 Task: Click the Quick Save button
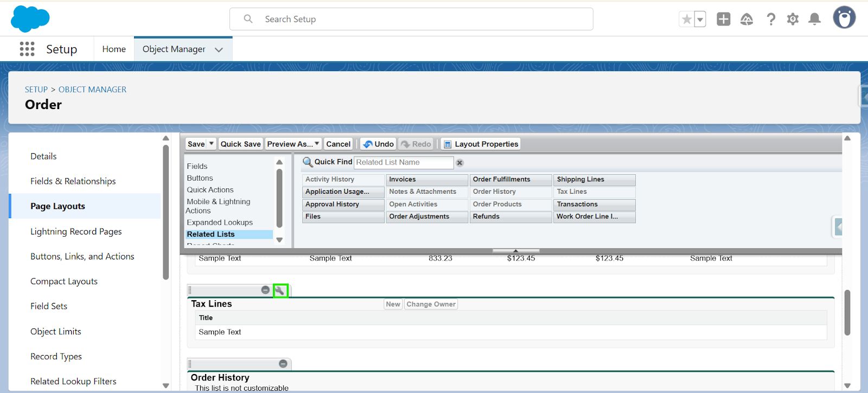[240, 144]
